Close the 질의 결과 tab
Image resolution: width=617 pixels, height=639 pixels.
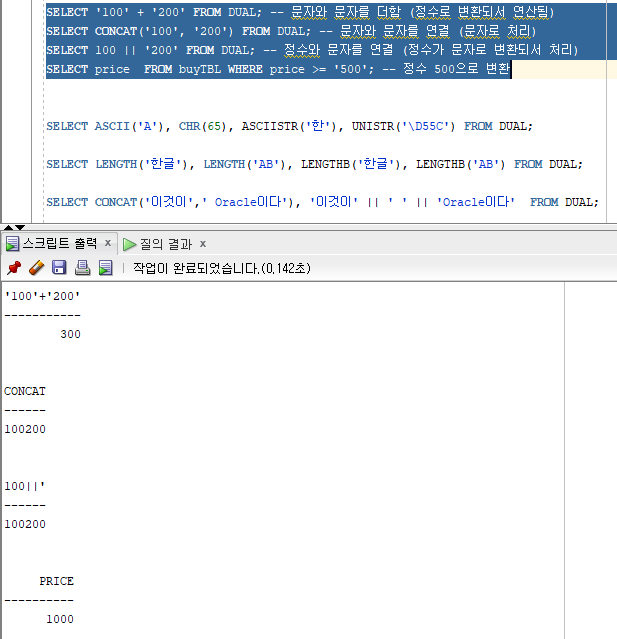[x=203, y=244]
